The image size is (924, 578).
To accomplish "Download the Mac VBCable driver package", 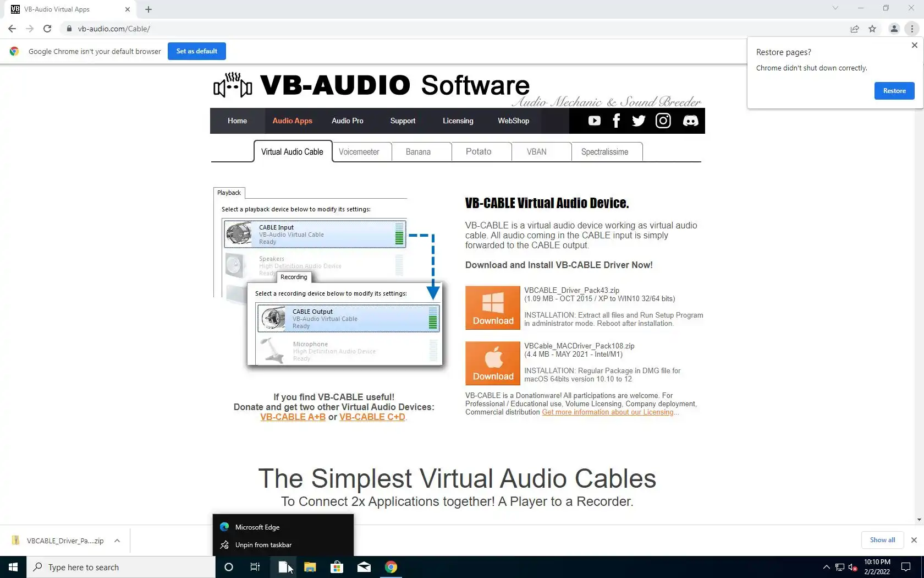I will click(x=493, y=363).
